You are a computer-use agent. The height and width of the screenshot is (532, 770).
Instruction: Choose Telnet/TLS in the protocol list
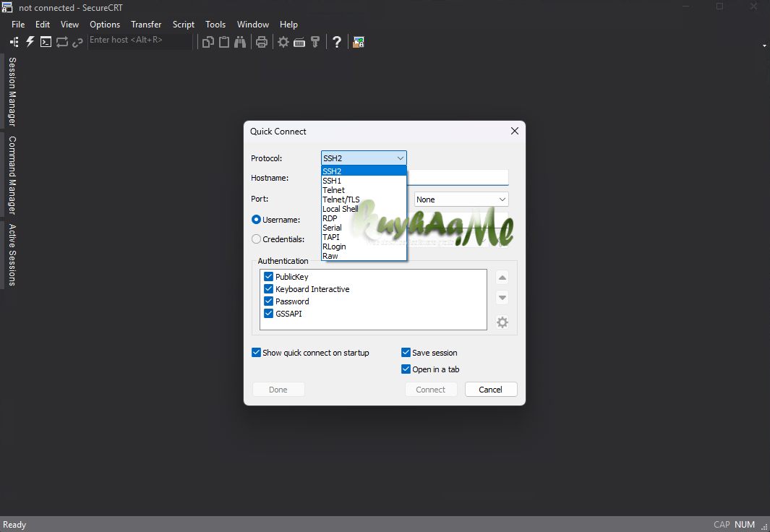pos(364,199)
